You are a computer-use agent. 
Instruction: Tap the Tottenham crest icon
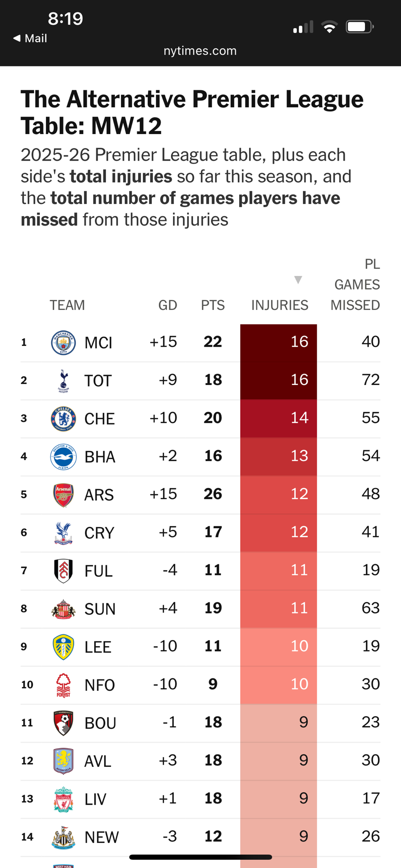[63, 381]
